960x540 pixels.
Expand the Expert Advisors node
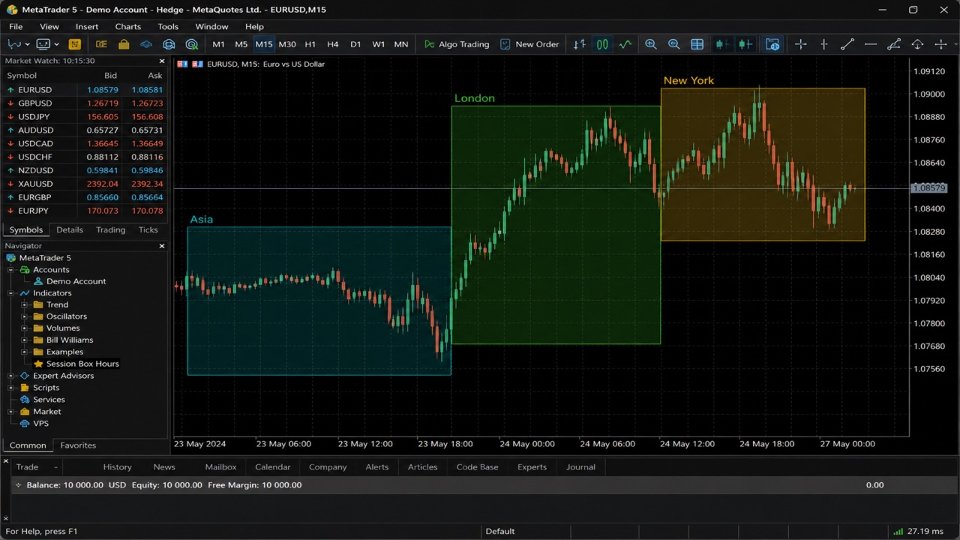point(11,376)
